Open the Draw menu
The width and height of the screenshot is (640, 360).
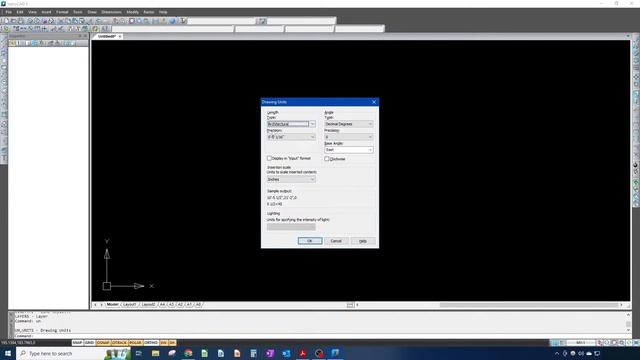[92, 12]
